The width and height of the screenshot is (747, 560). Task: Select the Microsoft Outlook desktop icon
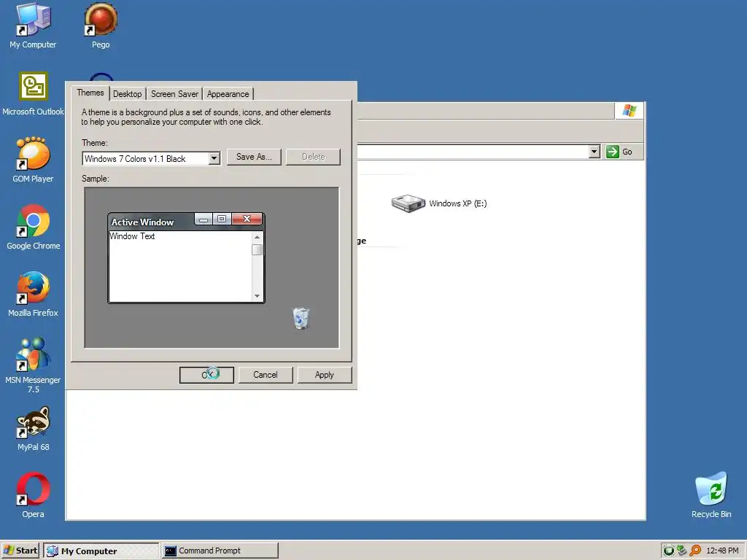coord(33,93)
